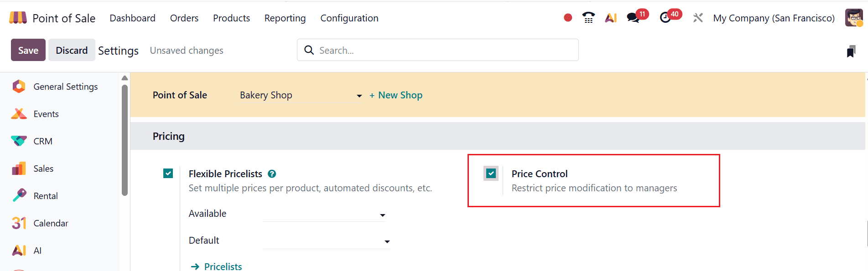Toggle the bookmark icon near the search bar
Image resolution: width=868 pixels, height=271 pixels.
(x=851, y=51)
